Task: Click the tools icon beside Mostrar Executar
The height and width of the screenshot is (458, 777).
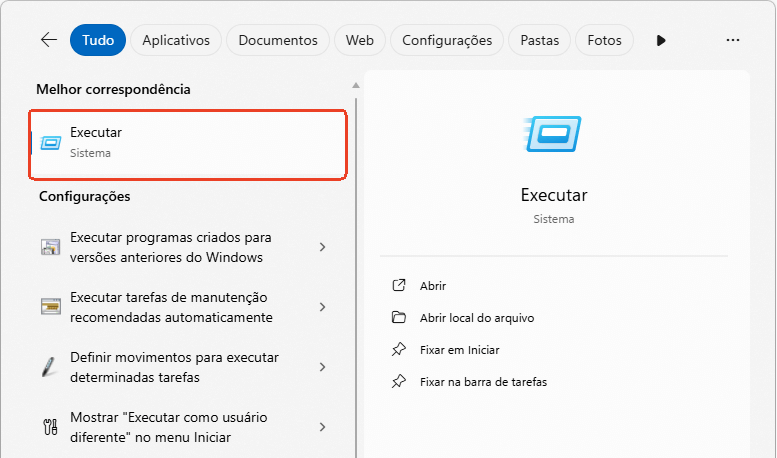Action: (51, 427)
